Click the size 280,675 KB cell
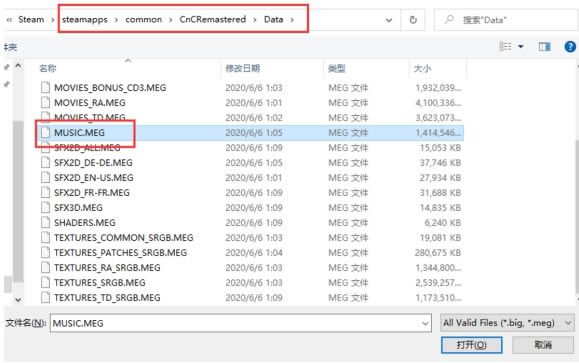The height and width of the screenshot is (363, 579). point(438,253)
